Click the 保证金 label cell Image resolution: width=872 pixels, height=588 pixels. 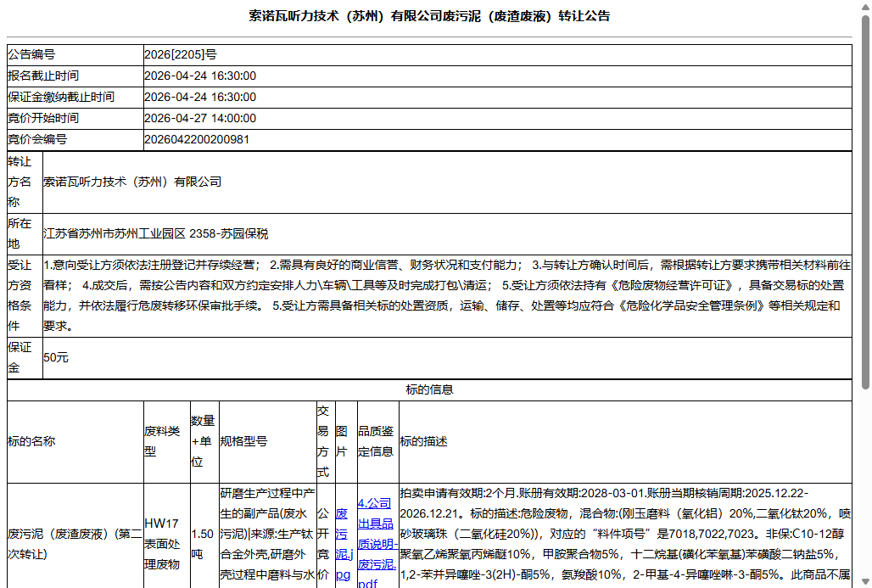tap(25, 358)
